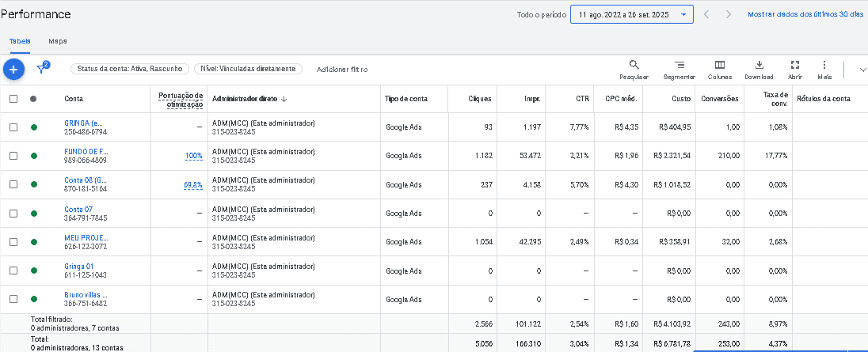
Task: Sort by Administrador direto column
Action: coord(249,99)
